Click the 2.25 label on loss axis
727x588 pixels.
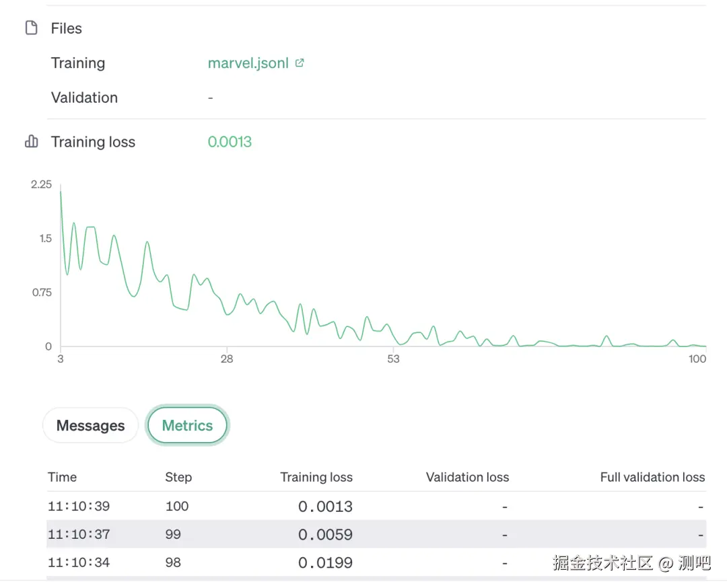41,184
